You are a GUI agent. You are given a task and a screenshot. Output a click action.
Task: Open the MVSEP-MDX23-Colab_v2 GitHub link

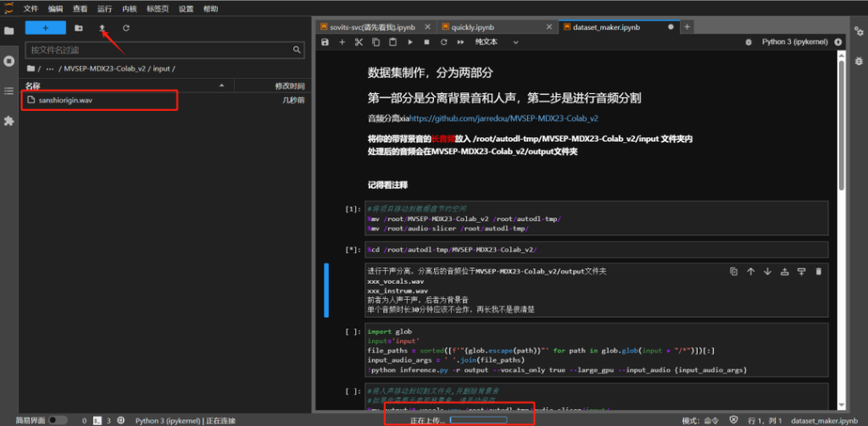coord(504,119)
